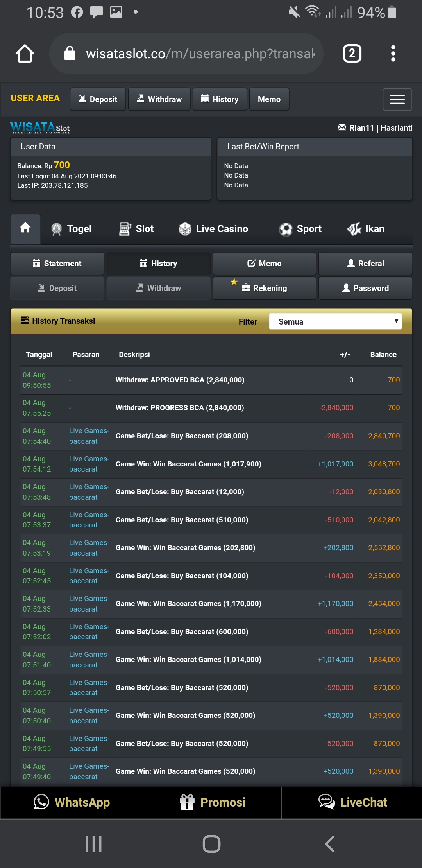Expand the hamburger navigation menu
Viewport: 422px width, 868px height.
(397, 100)
